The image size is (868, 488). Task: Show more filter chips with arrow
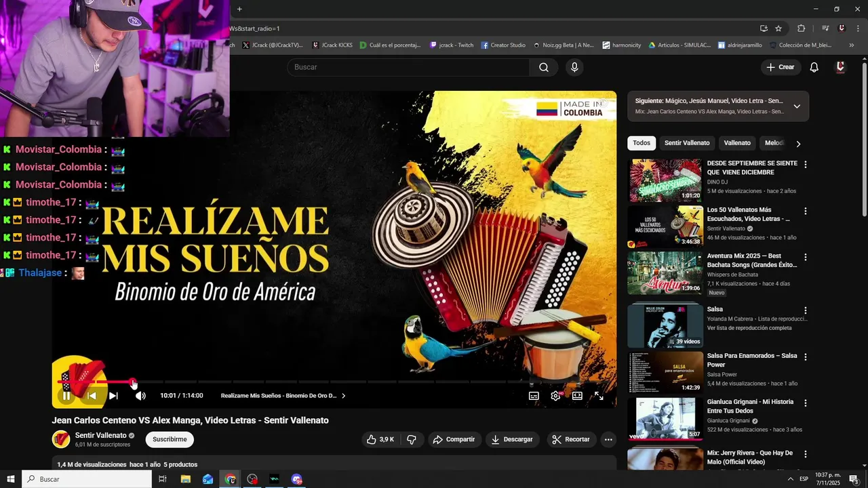798,144
